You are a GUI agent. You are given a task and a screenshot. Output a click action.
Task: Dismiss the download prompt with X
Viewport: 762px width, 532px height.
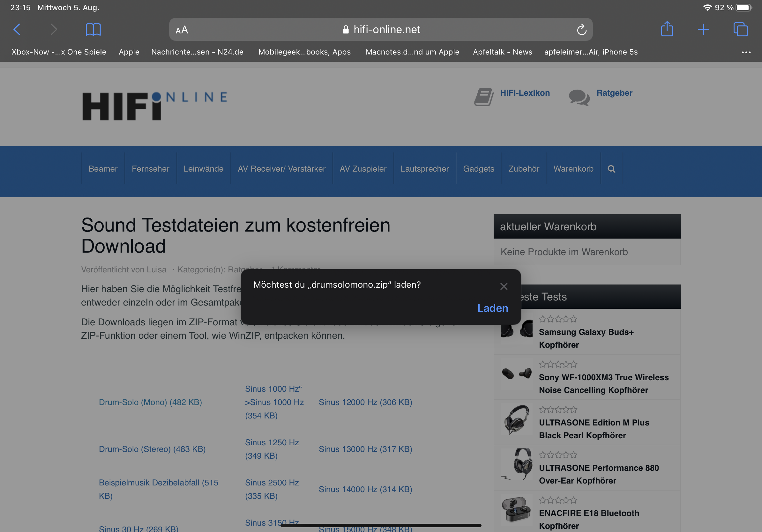click(504, 286)
